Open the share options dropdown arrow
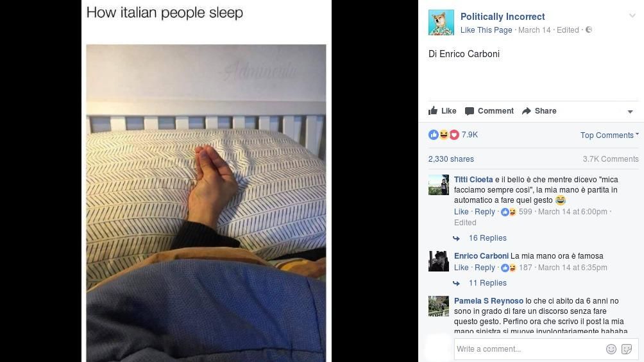The width and height of the screenshot is (644, 362). click(x=630, y=112)
